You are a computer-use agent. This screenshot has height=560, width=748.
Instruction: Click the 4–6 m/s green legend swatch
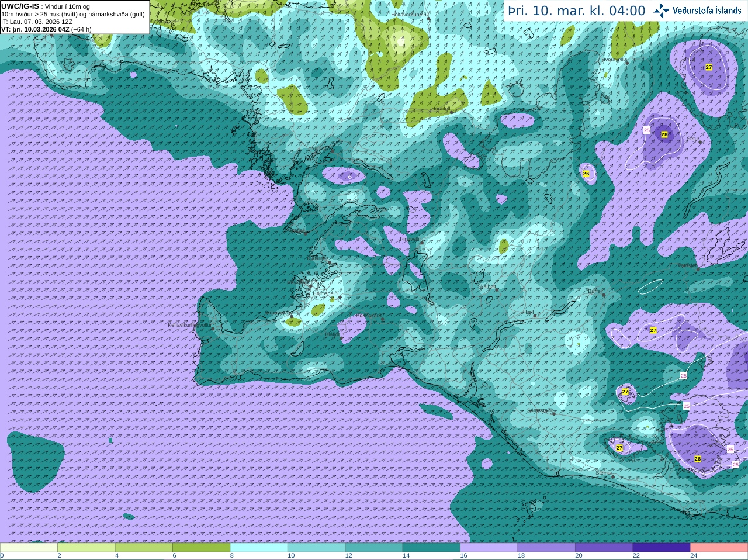[x=144, y=548]
